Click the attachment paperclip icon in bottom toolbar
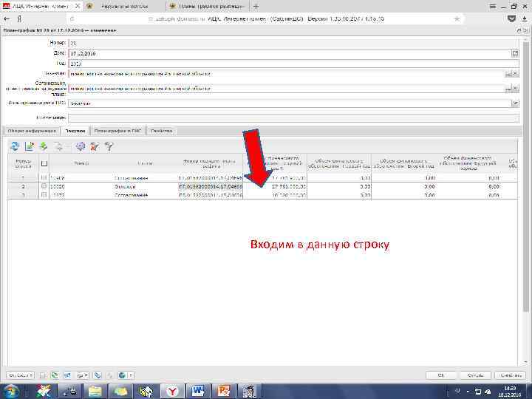 pyautogui.click(x=98, y=375)
